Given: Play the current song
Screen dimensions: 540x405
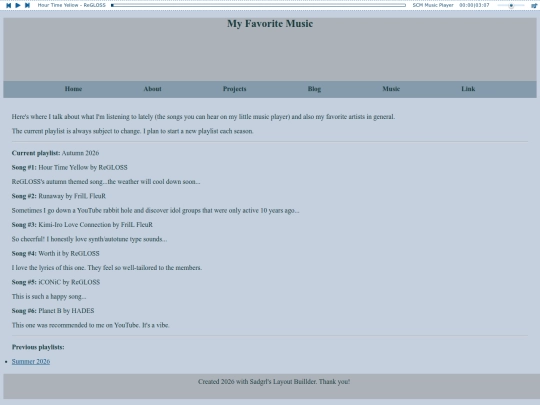Looking at the screenshot, I should (x=18, y=5).
